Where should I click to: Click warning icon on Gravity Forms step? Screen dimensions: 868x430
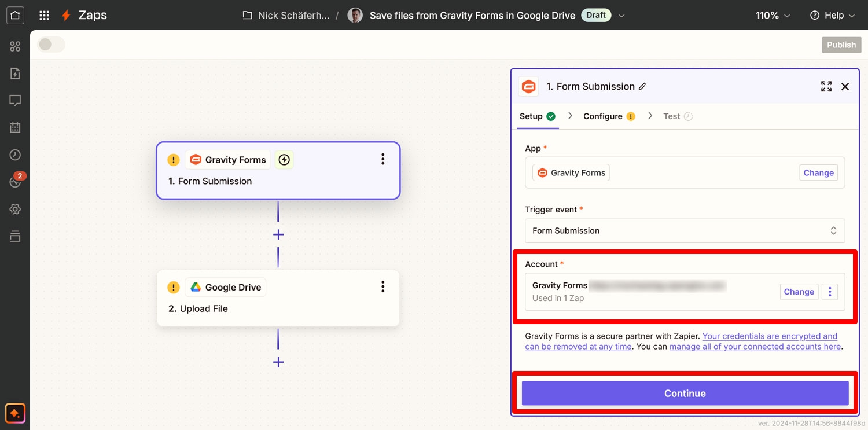click(x=174, y=160)
